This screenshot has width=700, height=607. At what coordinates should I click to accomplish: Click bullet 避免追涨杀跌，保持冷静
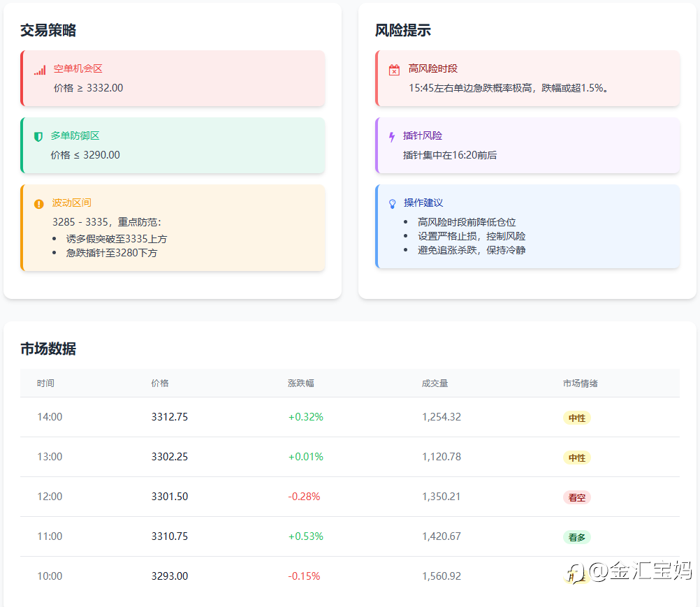pos(472,250)
